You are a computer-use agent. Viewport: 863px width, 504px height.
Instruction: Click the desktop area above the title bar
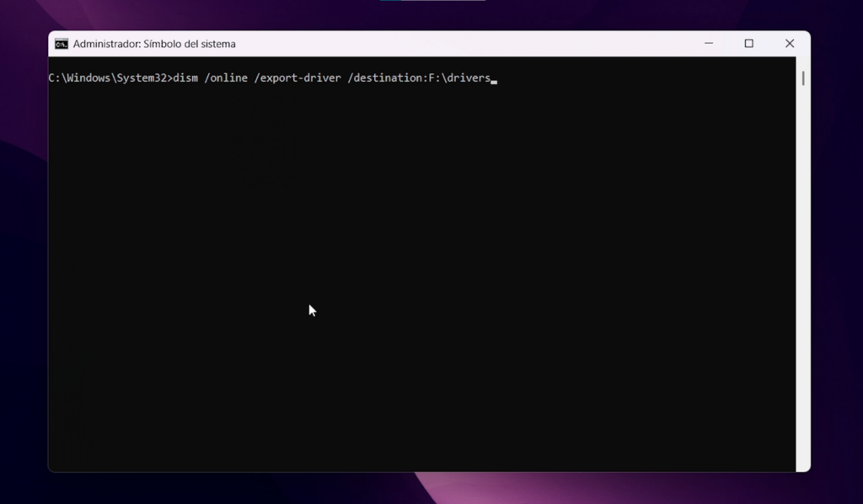click(x=253, y=14)
